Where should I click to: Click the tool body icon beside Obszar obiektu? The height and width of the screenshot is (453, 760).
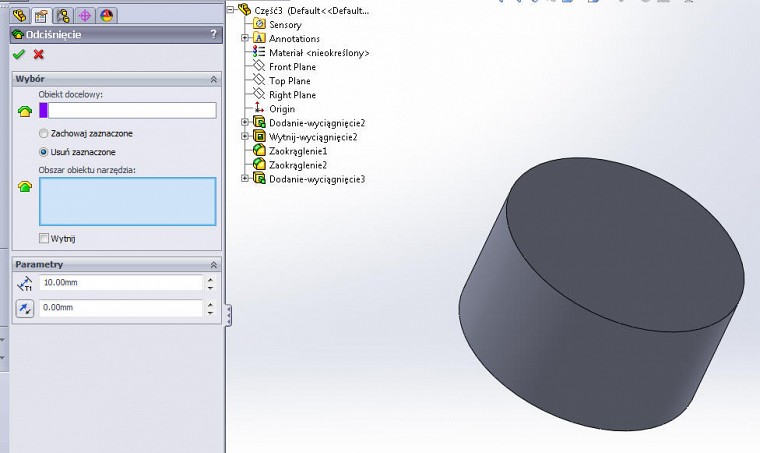25,186
